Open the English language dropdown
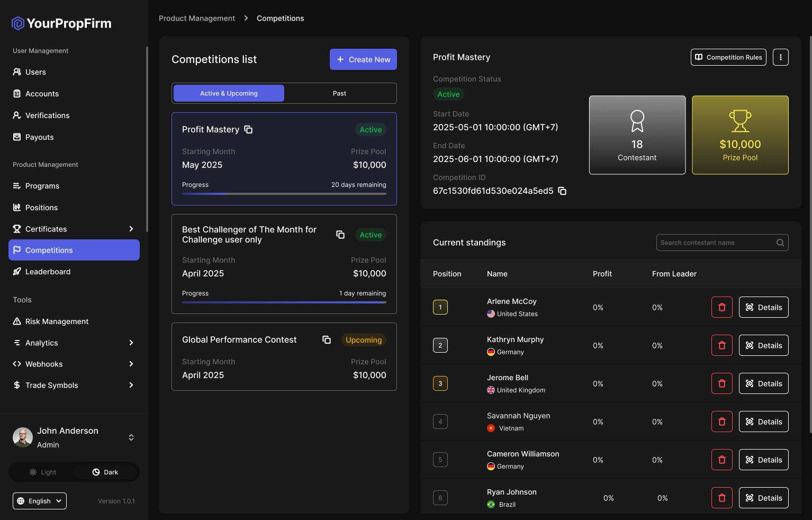This screenshot has height=520, width=812. click(x=40, y=501)
